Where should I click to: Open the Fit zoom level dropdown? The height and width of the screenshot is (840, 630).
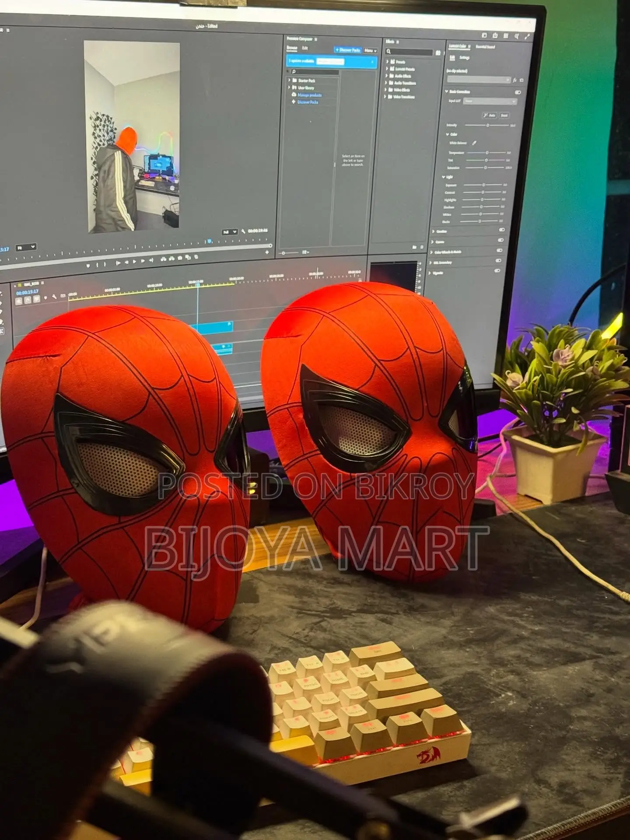[x=26, y=248]
